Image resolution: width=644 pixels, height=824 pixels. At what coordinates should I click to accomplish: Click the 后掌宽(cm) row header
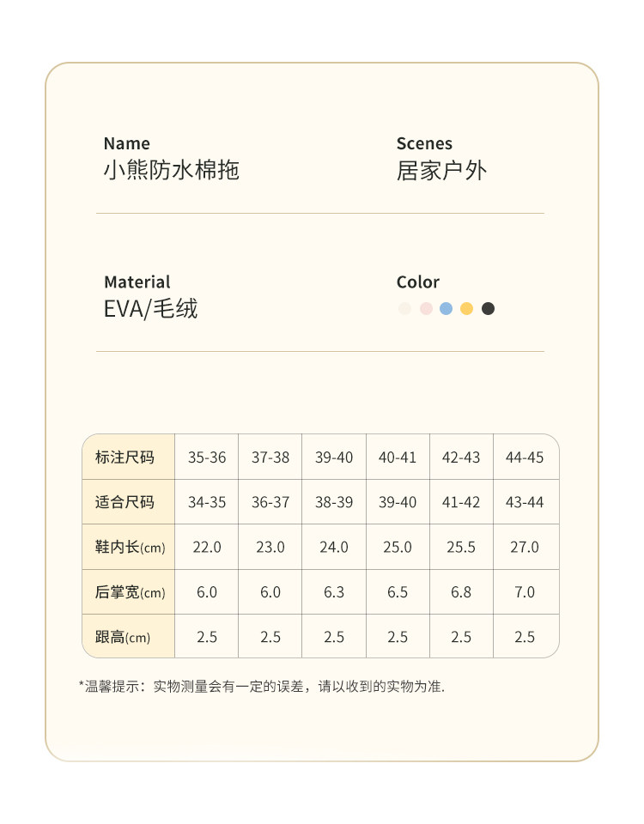click(130, 592)
